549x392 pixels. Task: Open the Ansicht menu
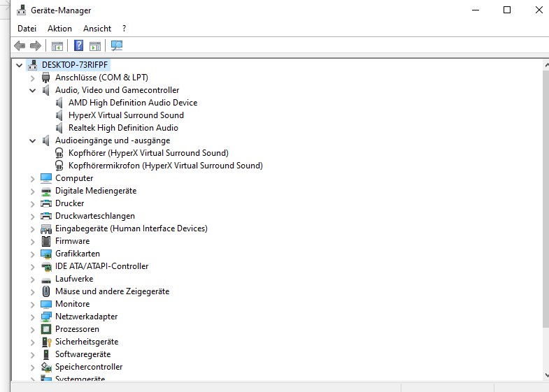tap(97, 29)
